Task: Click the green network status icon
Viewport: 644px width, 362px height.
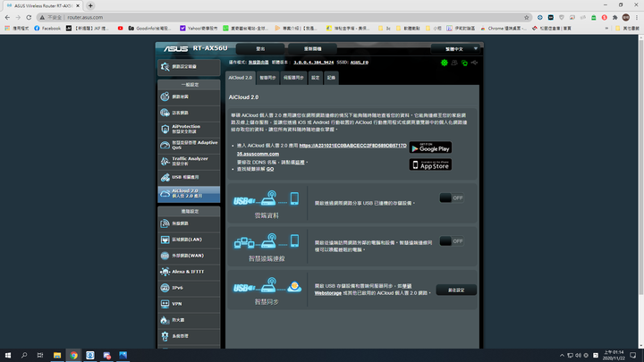Action: coord(464,63)
